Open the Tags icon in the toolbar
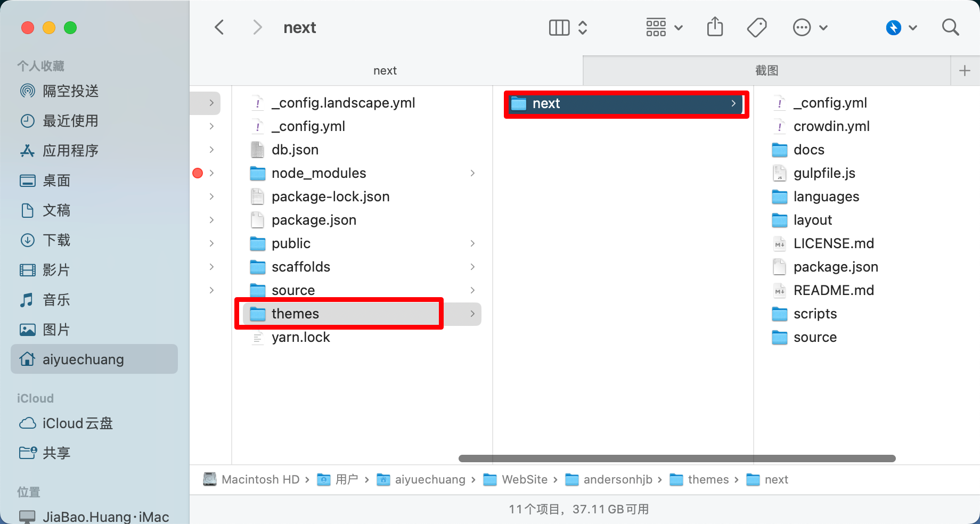 (x=756, y=27)
